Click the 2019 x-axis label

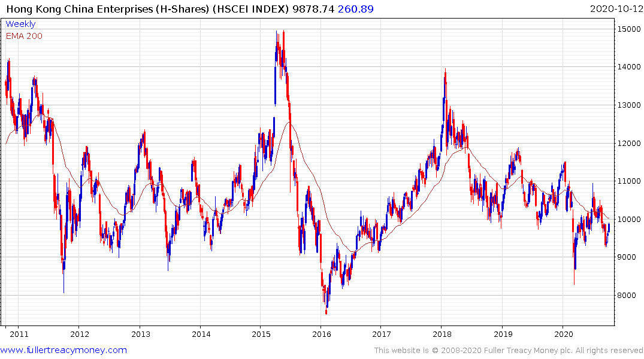[x=503, y=334]
